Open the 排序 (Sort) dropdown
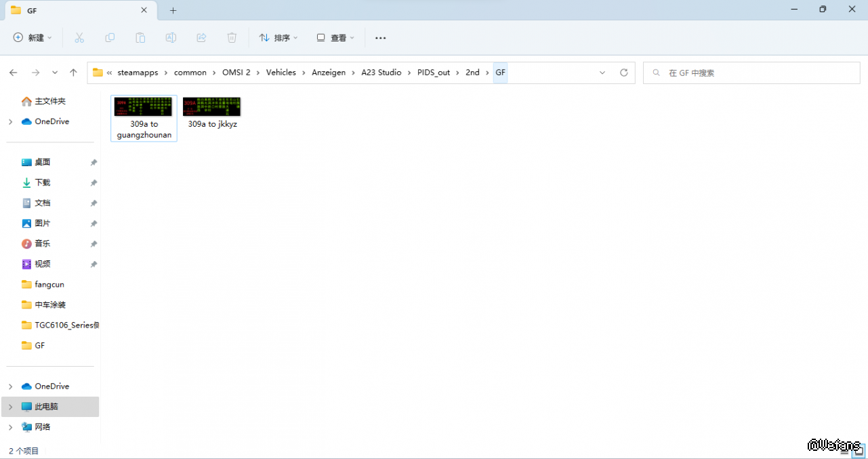 click(x=278, y=38)
